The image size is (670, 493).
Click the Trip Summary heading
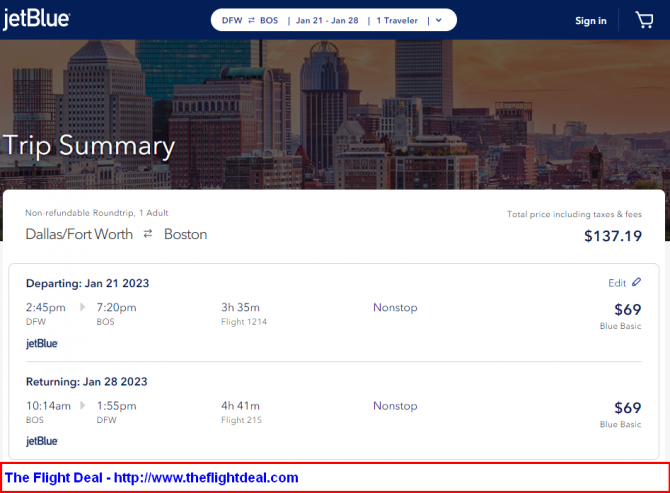[89, 146]
